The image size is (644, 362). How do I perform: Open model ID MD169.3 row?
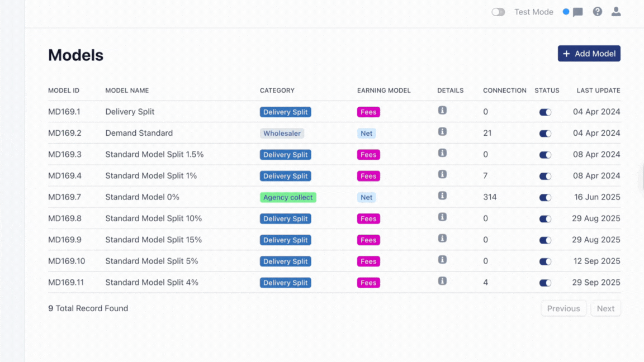pos(65,155)
